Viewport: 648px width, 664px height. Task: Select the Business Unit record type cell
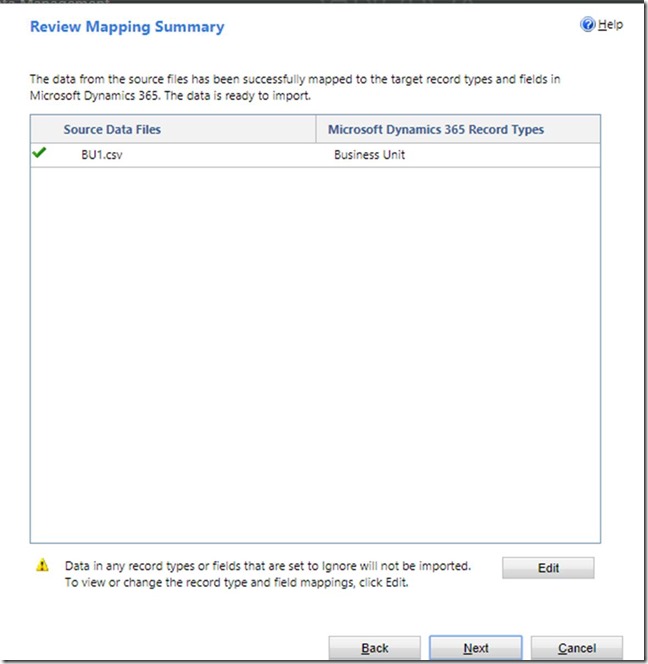pyautogui.click(x=369, y=156)
